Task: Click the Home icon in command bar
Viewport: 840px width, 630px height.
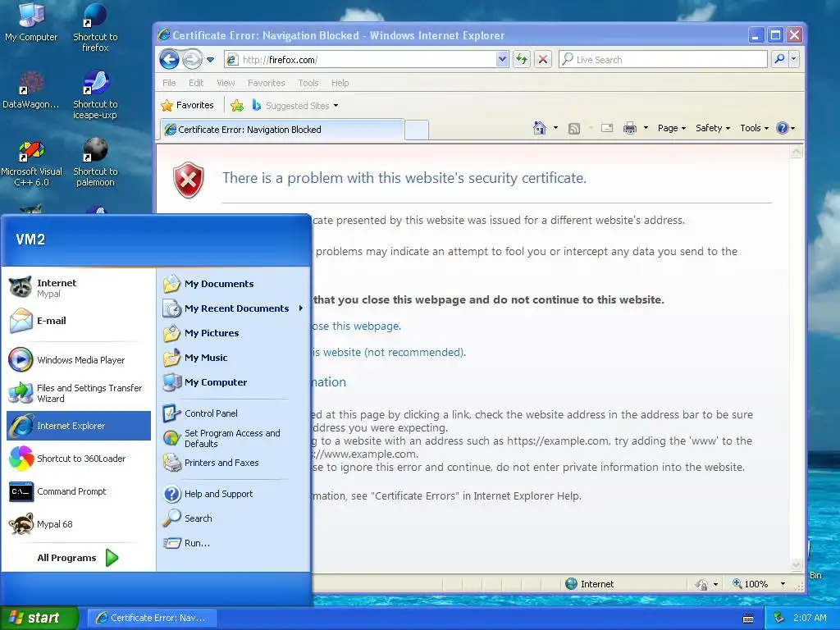Action: point(540,128)
